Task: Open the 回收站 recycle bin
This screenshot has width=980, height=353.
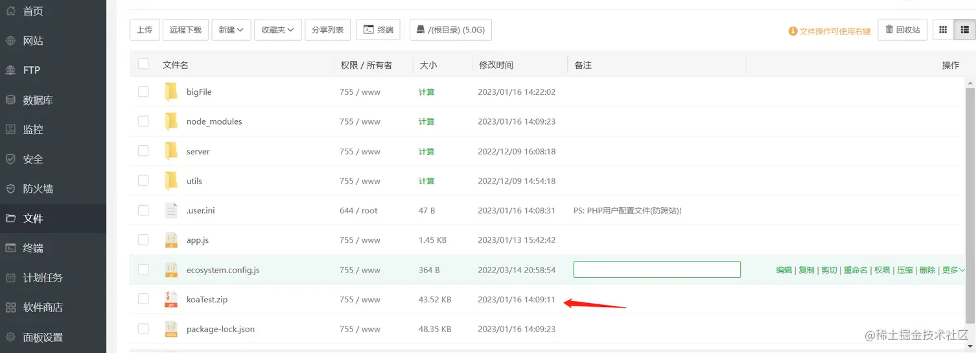Action: pyautogui.click(x=903, y=30)
